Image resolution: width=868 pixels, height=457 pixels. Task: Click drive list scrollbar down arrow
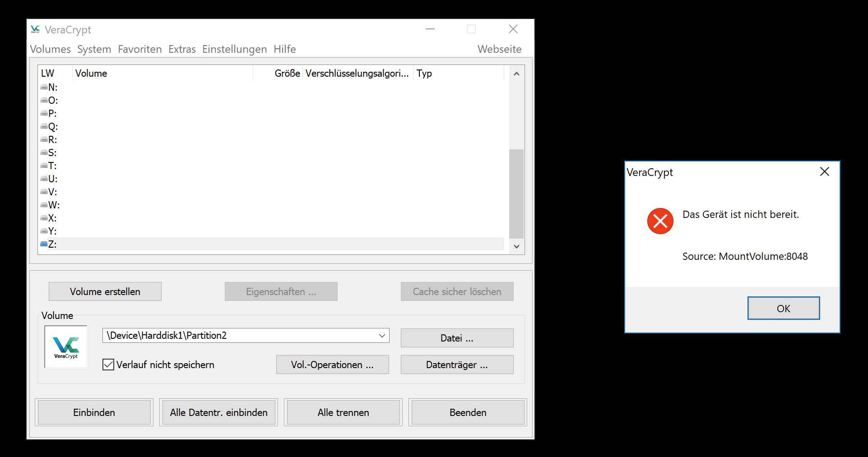click(517, 246)
